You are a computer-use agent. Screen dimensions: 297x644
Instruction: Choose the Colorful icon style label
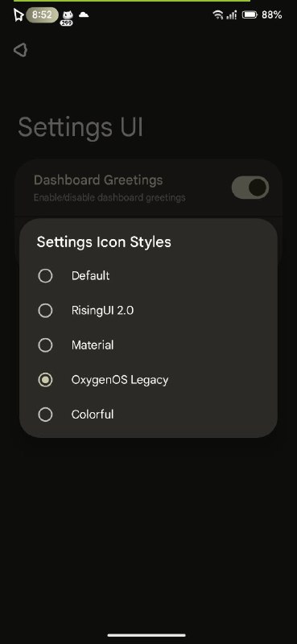(93, 415)
